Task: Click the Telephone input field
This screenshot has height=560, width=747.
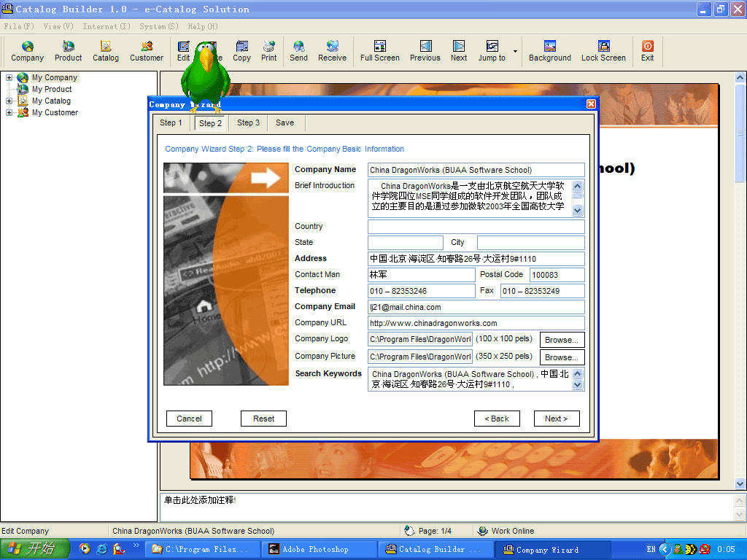Action: 421,291
